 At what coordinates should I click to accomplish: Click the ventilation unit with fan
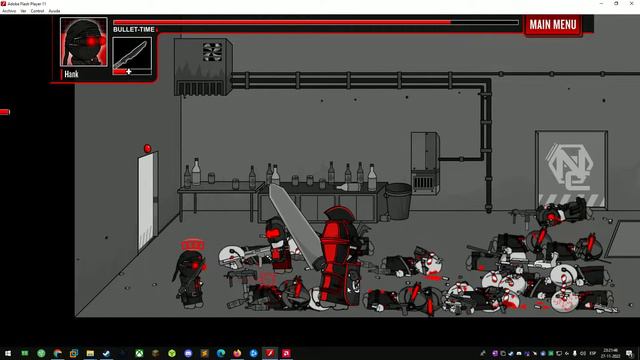[203, 67]
